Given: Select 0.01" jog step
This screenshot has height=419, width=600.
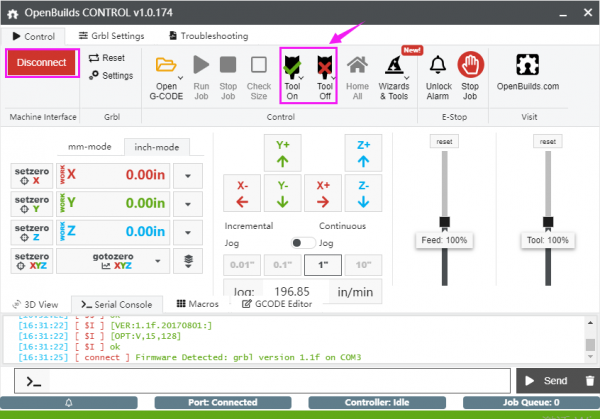Looking at the screenshot, I should click(242, 265).
